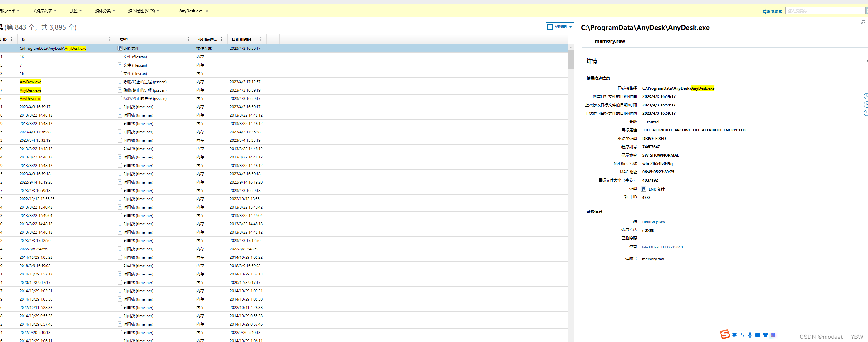Click the timeliner icon in the 2023/4/3 17:36:28 row
Screen dimensions: 868x342
(120, 132)
